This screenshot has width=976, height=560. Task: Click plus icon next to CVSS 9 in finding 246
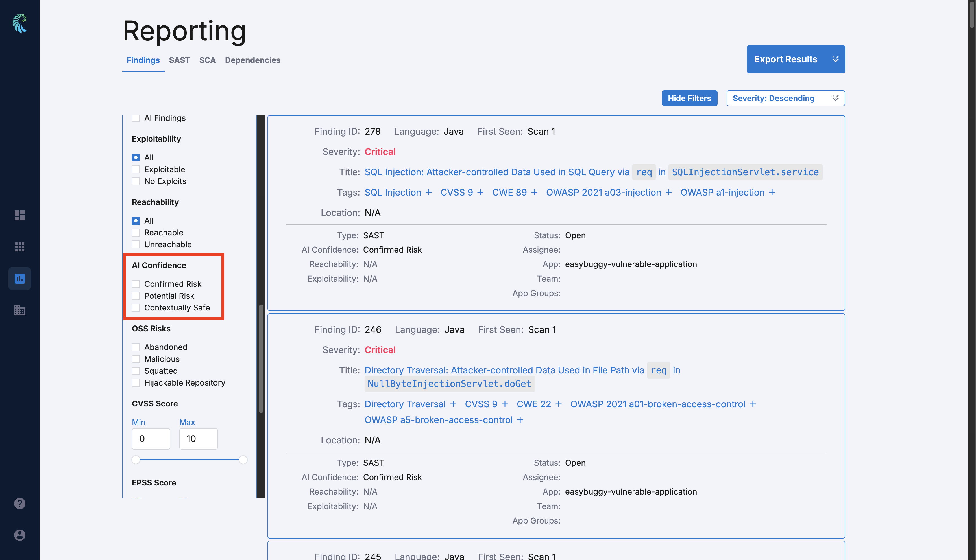coord(505,404)
